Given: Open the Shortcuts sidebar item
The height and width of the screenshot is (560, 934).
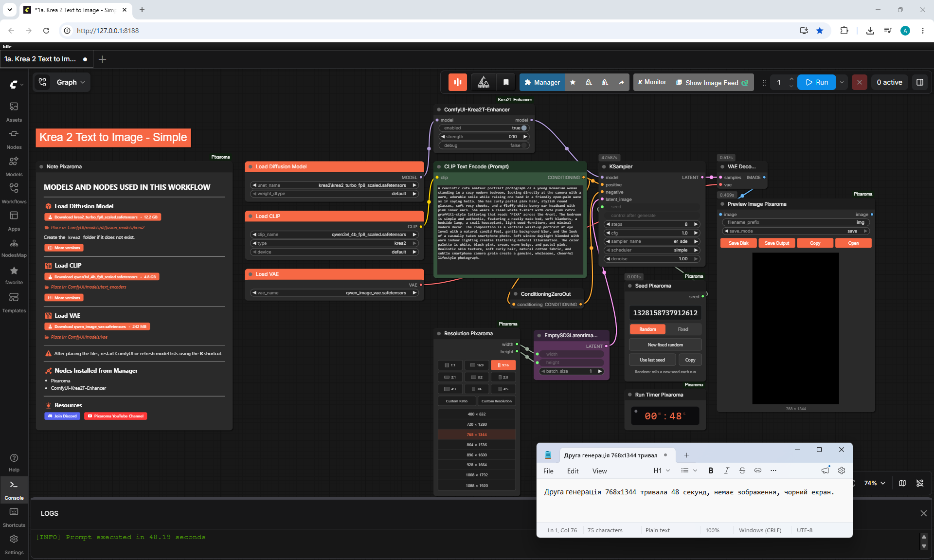Looking at the screenshot, I should [x=14, y=517].
